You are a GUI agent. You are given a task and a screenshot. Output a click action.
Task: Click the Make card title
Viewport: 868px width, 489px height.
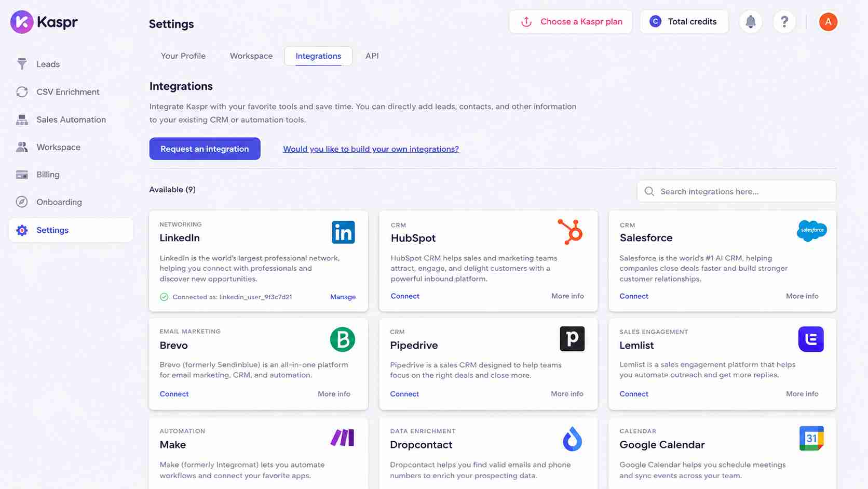coord(173,445)
